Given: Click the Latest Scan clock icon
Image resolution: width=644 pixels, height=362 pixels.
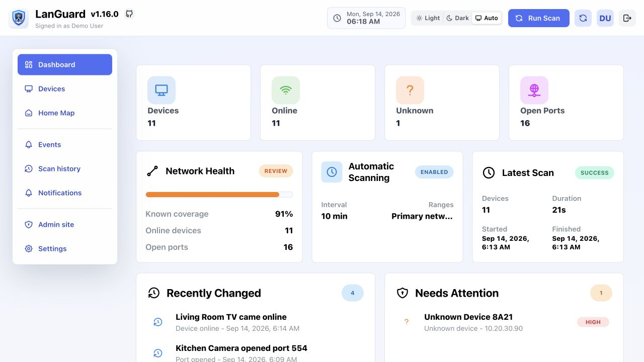Looking at the screenshot, I should click(489, 172).
